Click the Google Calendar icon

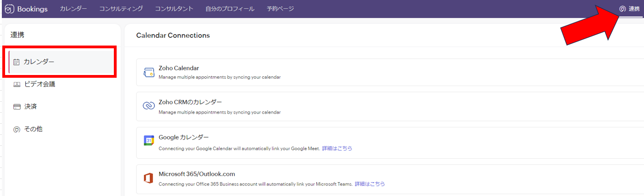(x=148, y=141)
